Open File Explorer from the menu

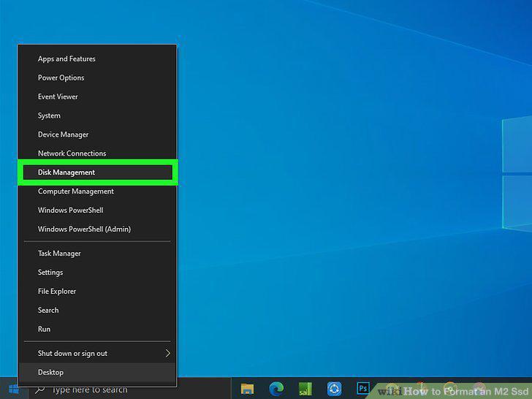click(x=97, y=292)
